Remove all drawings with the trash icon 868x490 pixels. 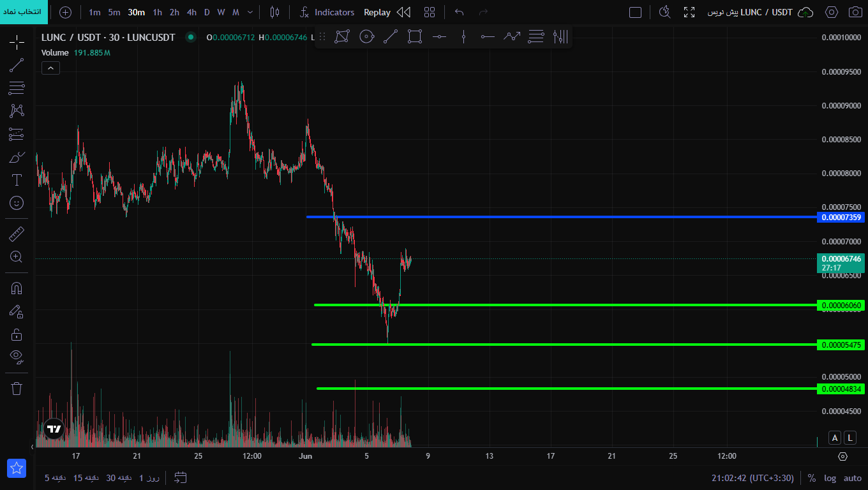(17, 389)
